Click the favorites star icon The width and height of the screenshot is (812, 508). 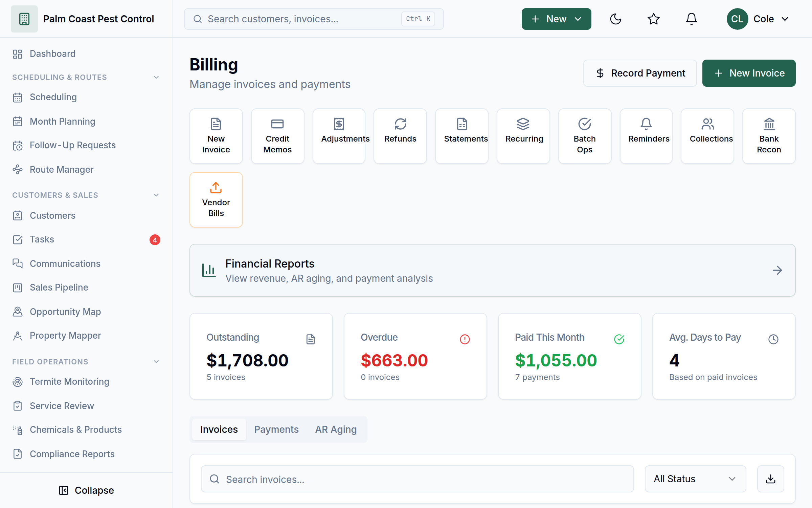[x=654, y=19]
